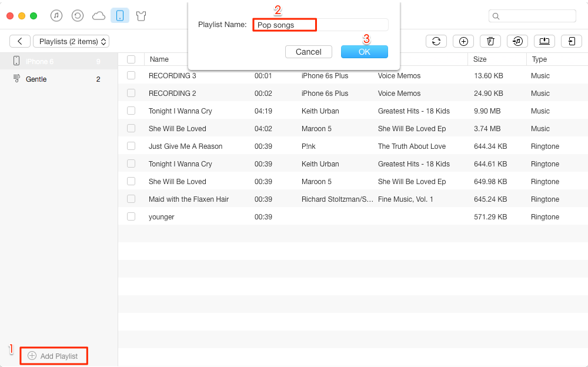Image resolution: width=588 pixels, height=367 pixels.
Task: Check the 3.74 MB She Will Be Loved checkbox
Action: point(131,128)
